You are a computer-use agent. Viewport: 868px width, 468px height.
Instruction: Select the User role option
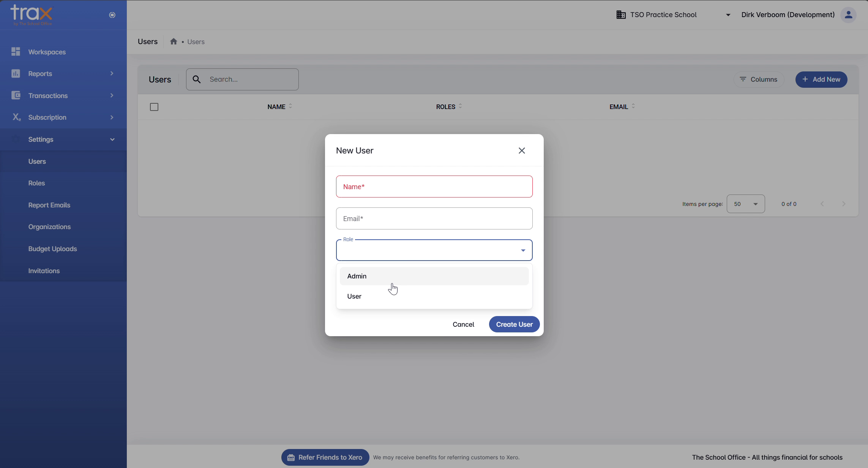pyautogui.click(x=434, y=296)
